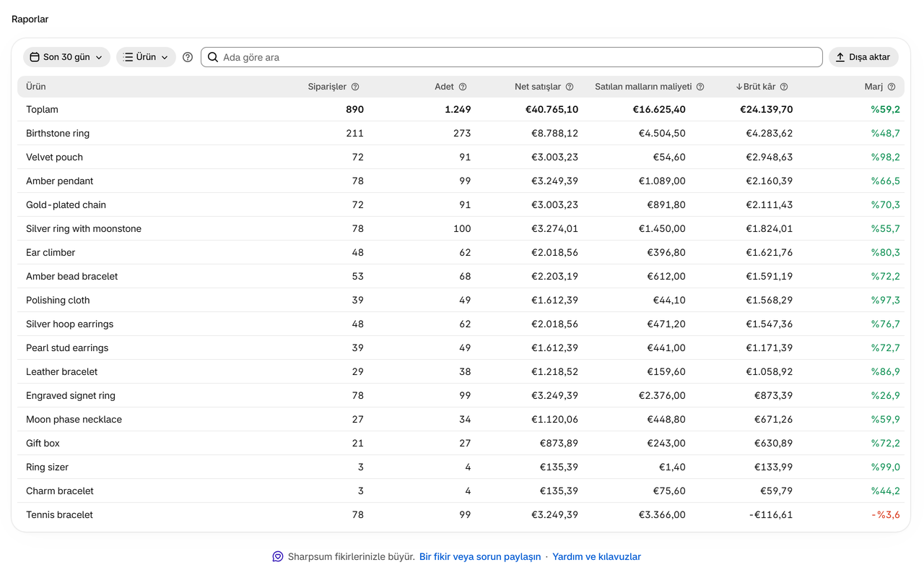
Task: Click the help icon beside Siparişler header
Action: (x=355, y=87)
